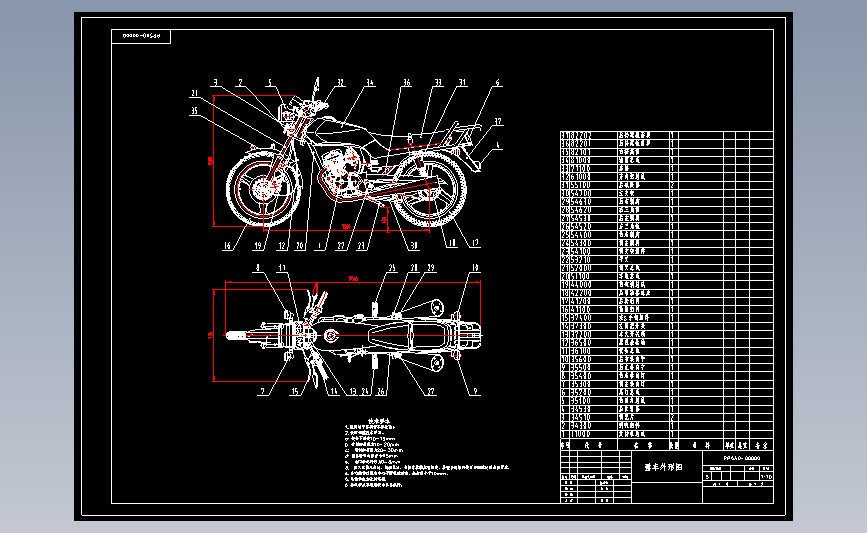Click the drawing number PP6A0-00000 in the title block
The image size is (867, 533).
pos(741,458)
